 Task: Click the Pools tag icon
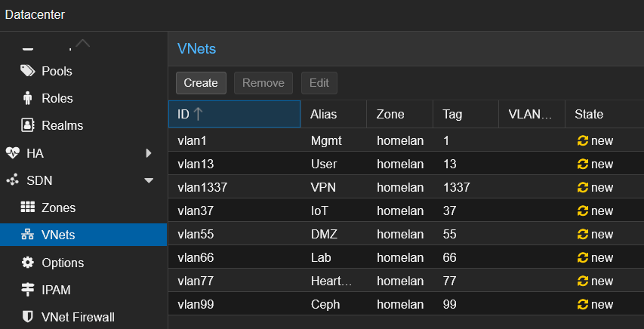coord(28,71)
